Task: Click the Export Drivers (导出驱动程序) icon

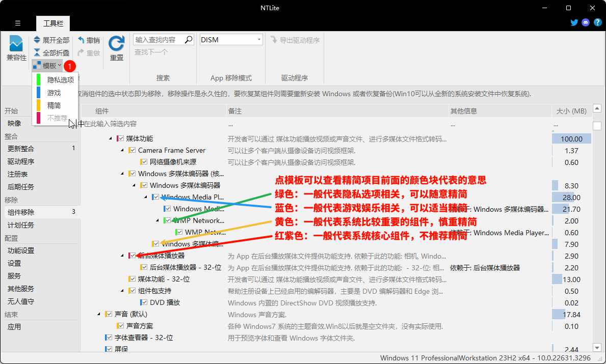Action: (274, 40)
